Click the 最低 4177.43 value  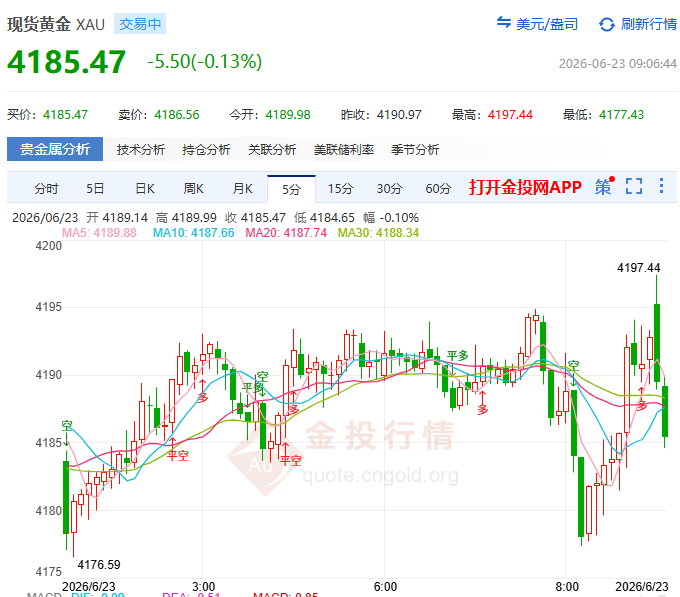pyautogui.click(x=621, y=115)
